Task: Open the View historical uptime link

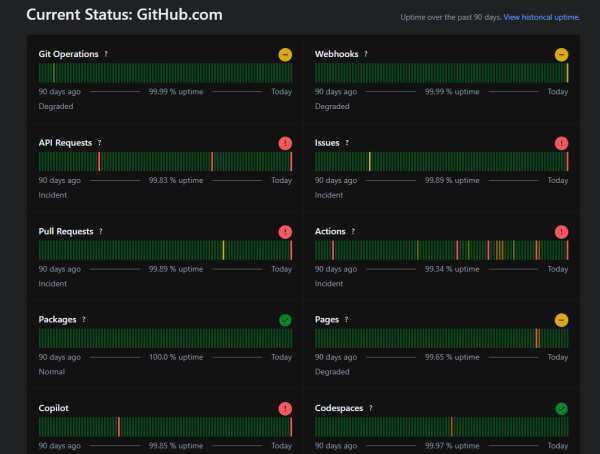Action: click(x=541, y=17)
